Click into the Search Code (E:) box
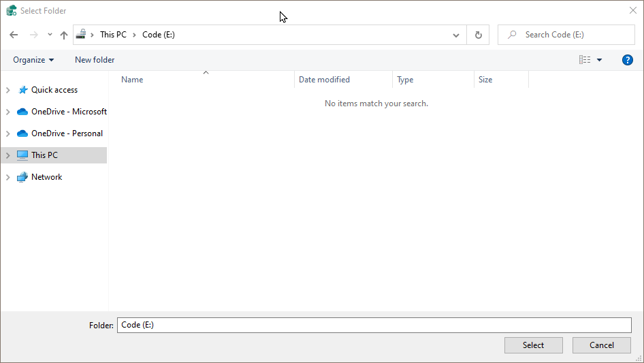This screenshot has height=363, width=644. coord(566,35)
